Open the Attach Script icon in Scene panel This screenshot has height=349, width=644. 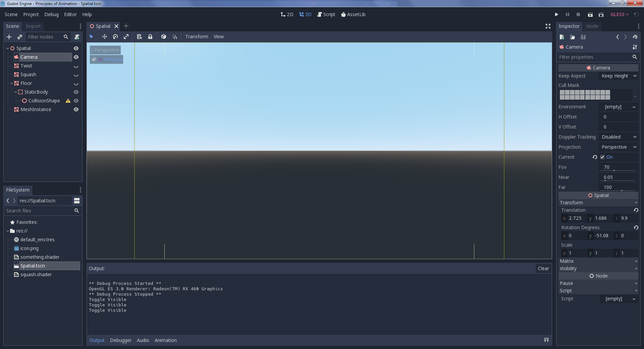(x=77, y=37)
